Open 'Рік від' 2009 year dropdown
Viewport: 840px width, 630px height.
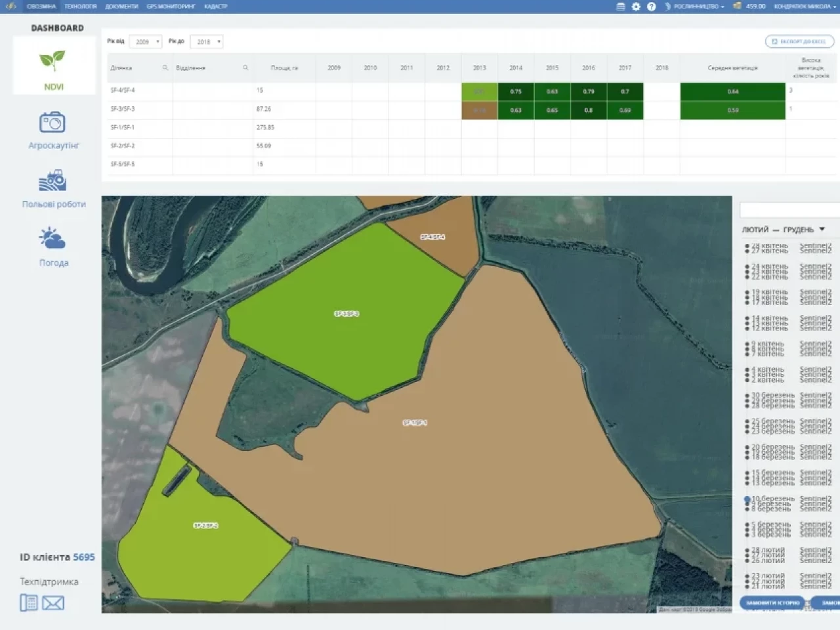coord(145,42)
